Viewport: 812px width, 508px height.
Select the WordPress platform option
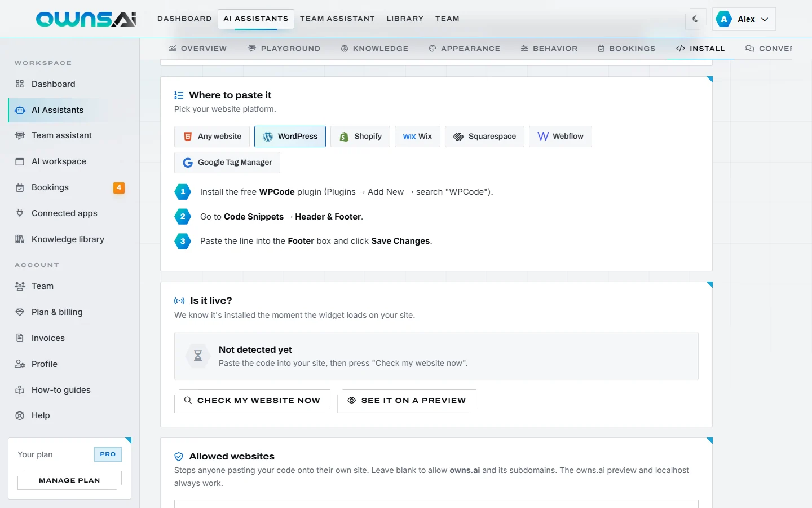[x=290, y=137]
